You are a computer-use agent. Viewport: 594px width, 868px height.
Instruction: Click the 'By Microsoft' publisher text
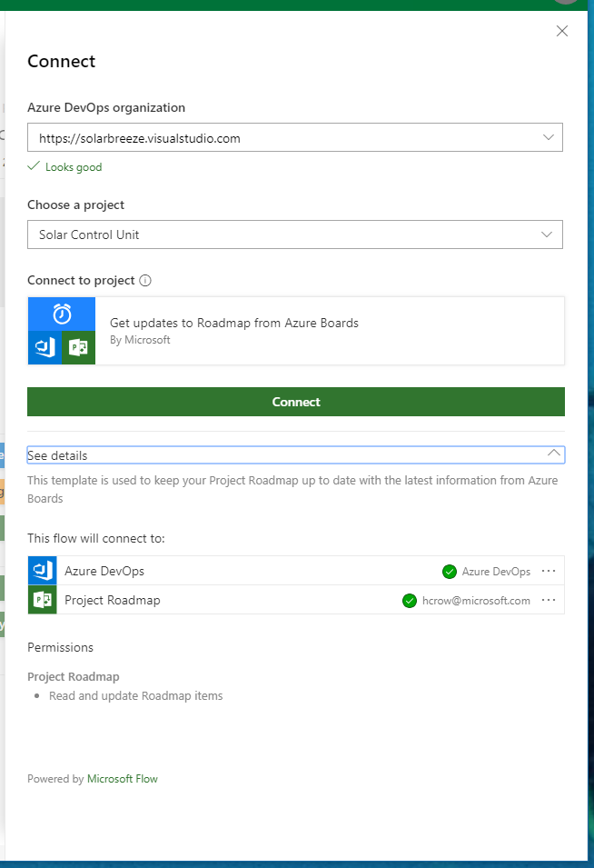tap(140, 340)
